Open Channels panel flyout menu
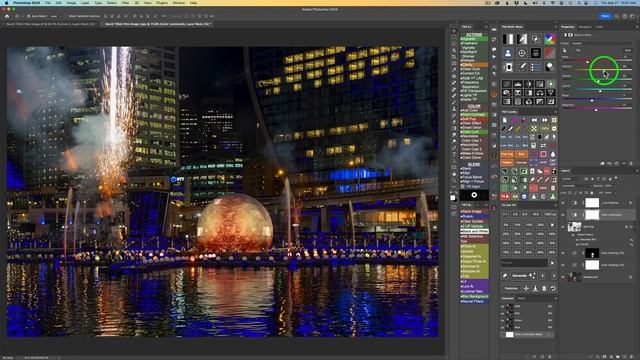640x360 pixels. pos(555,298)
